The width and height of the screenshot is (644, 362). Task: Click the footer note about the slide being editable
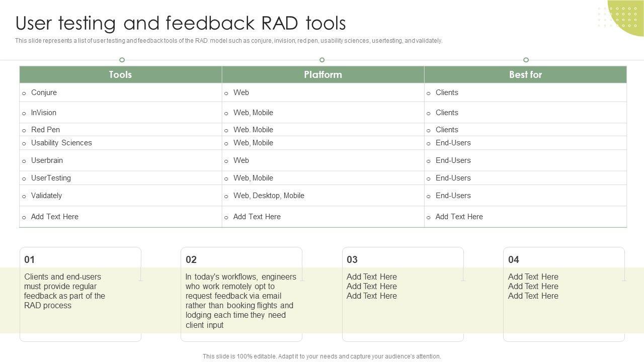click(322, 356)
